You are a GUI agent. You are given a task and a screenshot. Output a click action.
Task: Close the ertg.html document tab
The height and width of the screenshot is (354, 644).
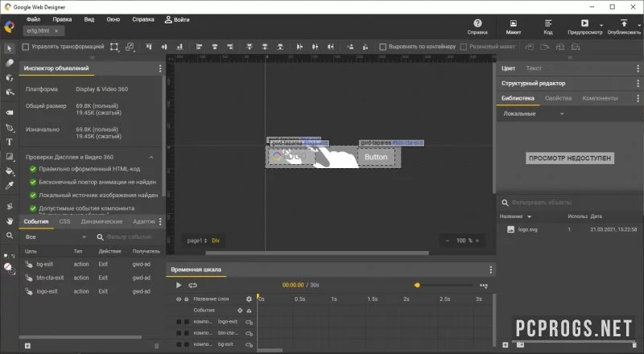(56, 31)
